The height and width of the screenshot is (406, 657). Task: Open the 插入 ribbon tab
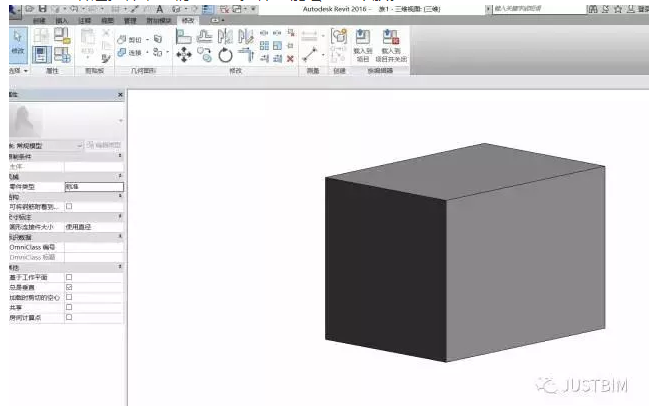(62, 20)
